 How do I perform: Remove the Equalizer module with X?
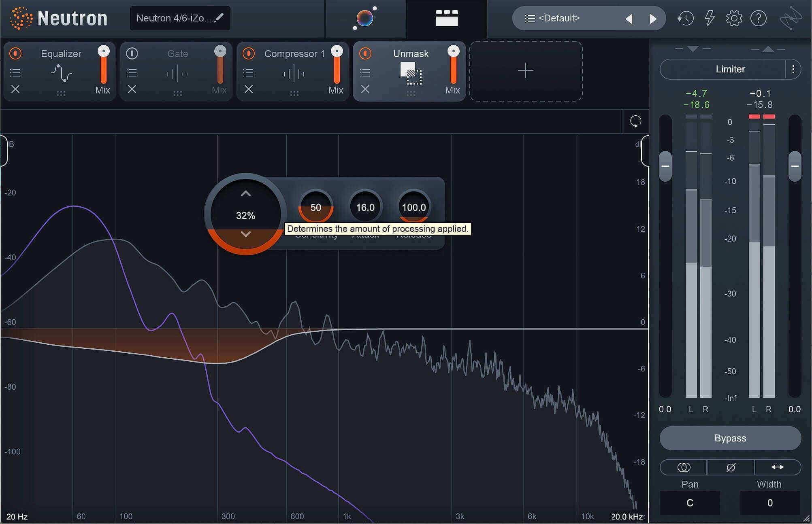pyautogui.click(x=15, y=89)
